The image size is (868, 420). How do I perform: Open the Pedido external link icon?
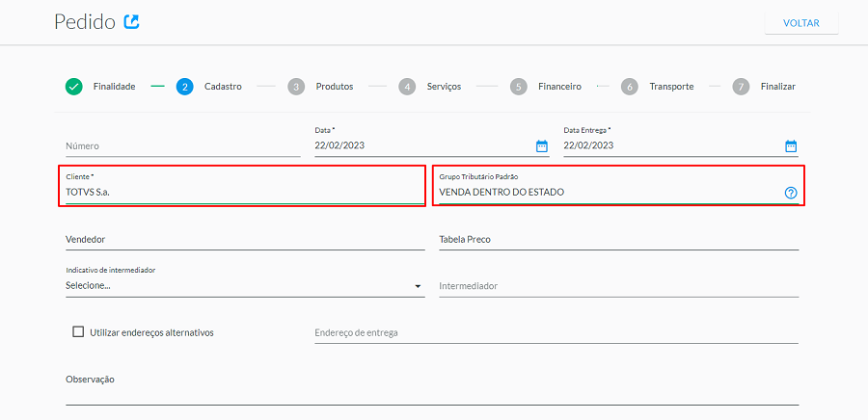tap(132, 21)
